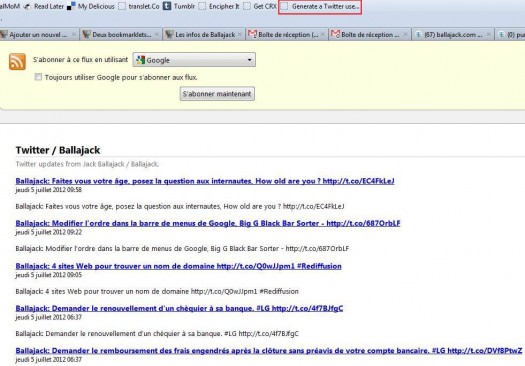The height and width of the screenshot is (366, 525).
Task: Click the S'abonner maintenant button
Action: (217, 94)
